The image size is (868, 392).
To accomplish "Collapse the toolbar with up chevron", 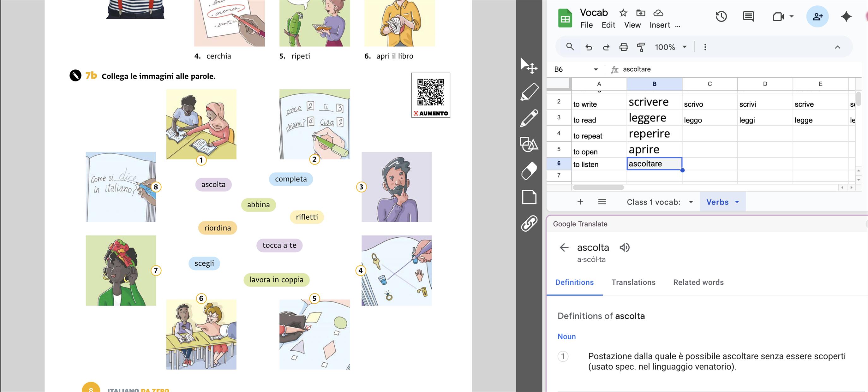I will tap(837, 47).
